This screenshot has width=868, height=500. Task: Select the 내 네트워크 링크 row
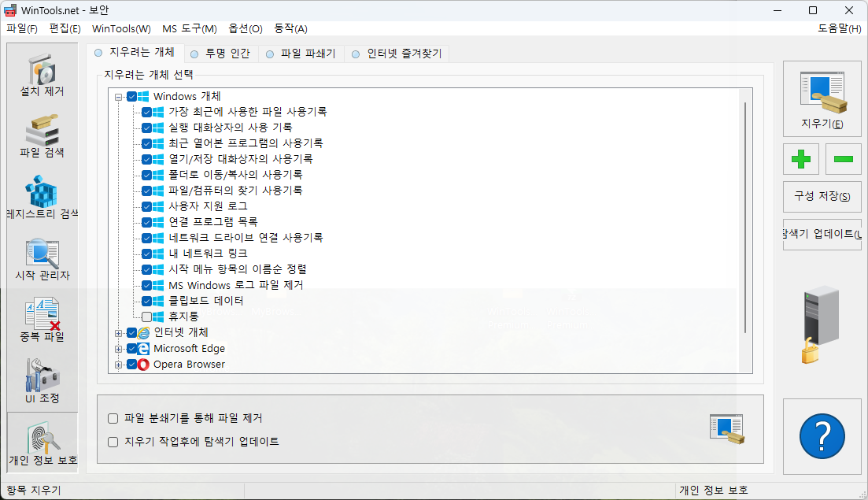tap(208, 254)
